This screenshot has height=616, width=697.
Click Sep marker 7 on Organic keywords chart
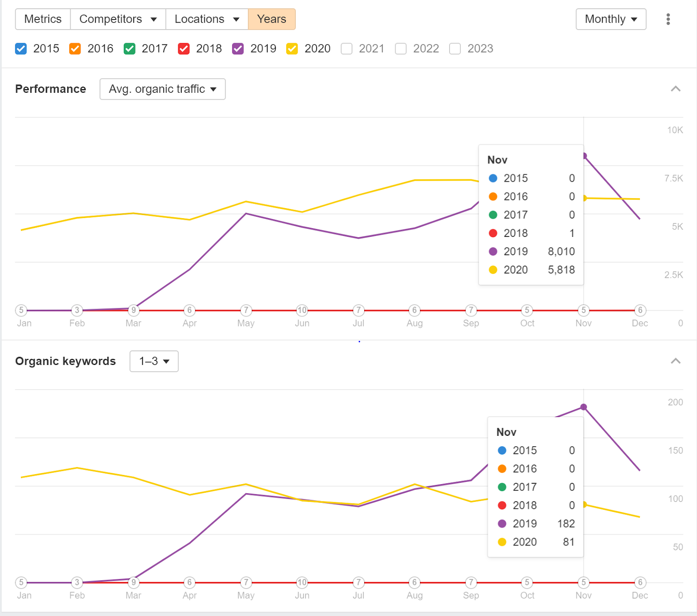pyautogui.click(x=471, y=582)
